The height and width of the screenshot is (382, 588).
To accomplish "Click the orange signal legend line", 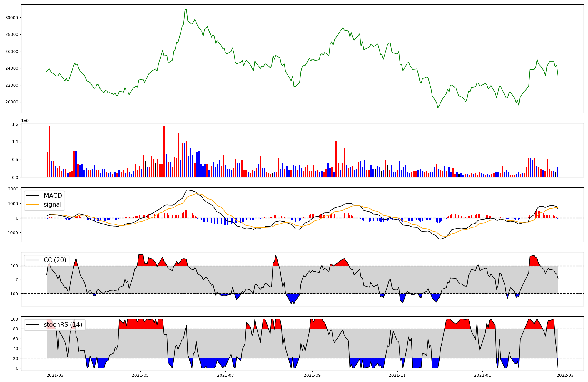I will [x=33, y=205].
